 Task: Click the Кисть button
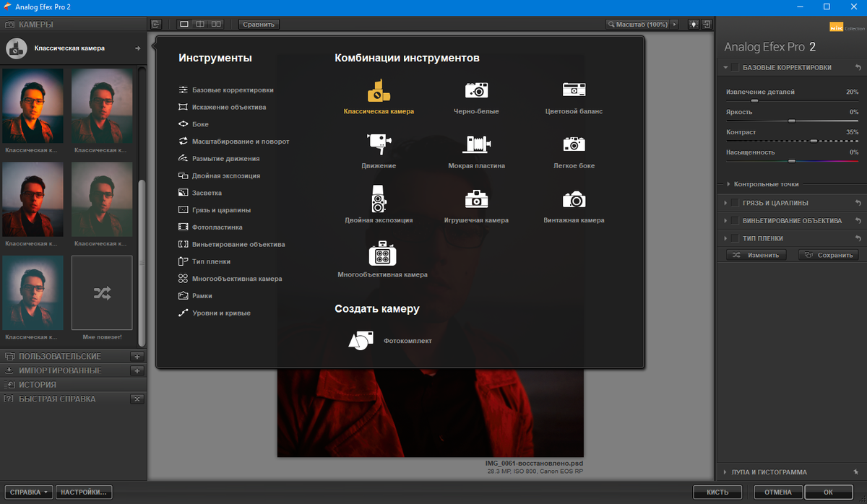(x=717, y=492)
